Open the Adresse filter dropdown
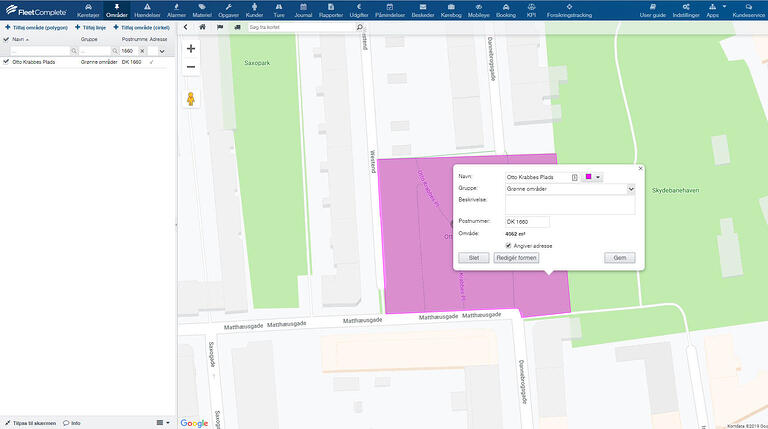 tap(162, 51)
